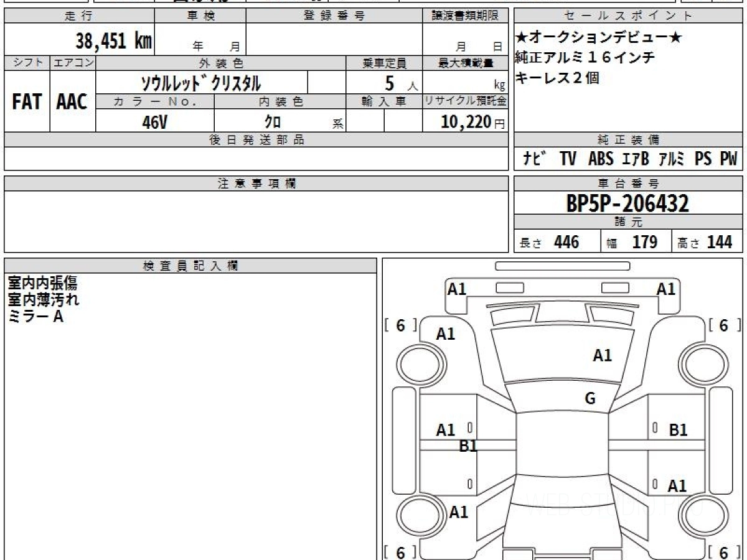The width and height of the screenshot is (747, 560).
Task: Click the カラーNo. header
Action: 155,102
